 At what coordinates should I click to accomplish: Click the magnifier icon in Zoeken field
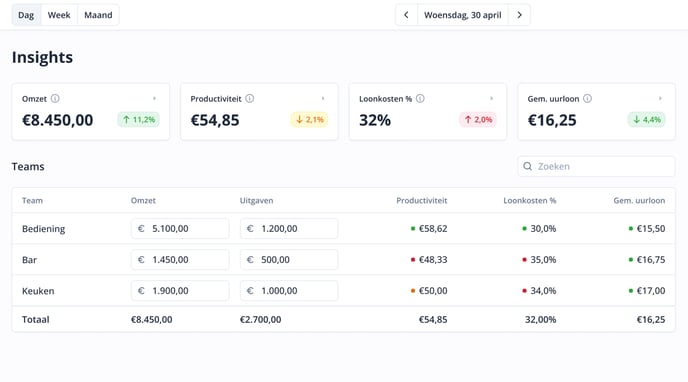(527, 166)
